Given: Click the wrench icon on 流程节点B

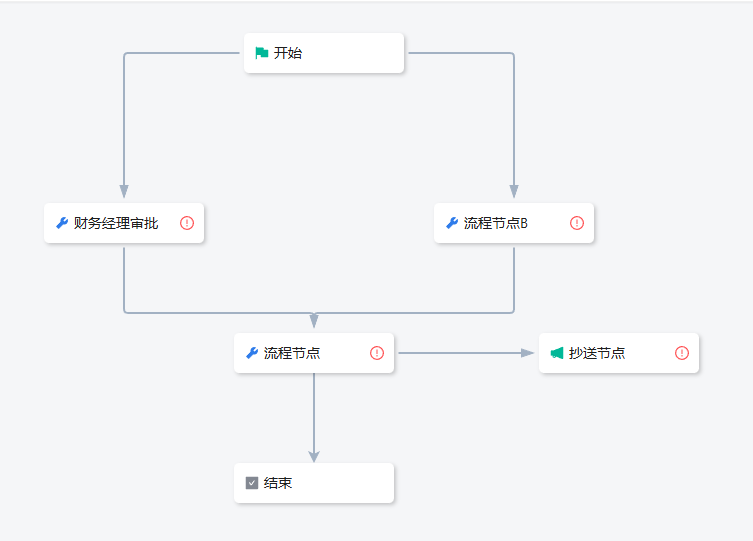Looking at the screenshot, I should (x=452, y=223).
